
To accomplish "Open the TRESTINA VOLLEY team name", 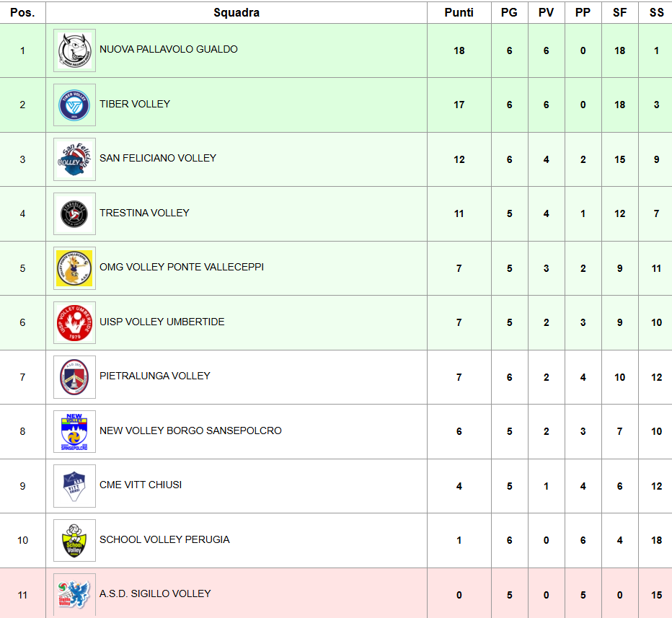I will pos(144,213).
